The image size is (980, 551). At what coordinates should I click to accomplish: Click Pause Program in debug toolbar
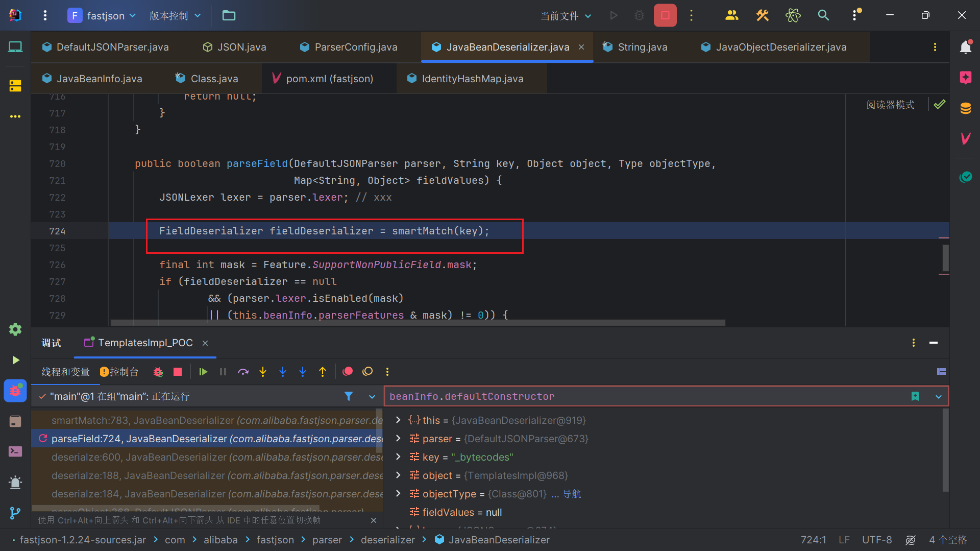click(223, 372)
